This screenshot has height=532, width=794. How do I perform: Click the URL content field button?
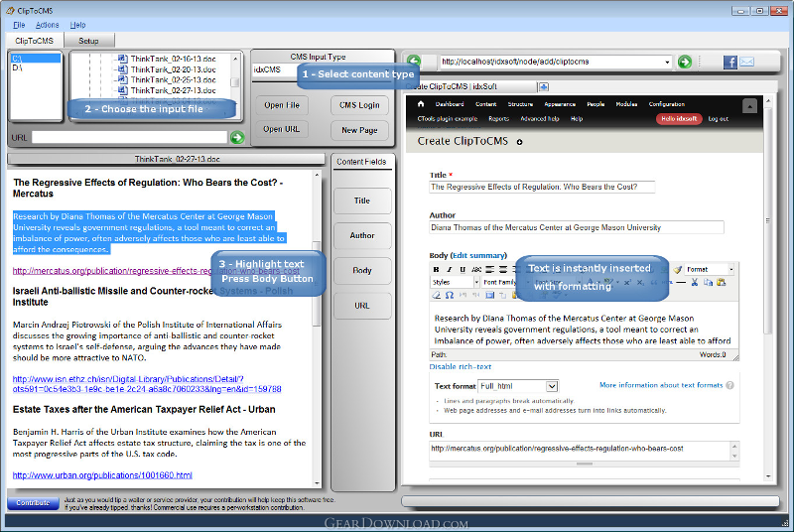point(362,306)
